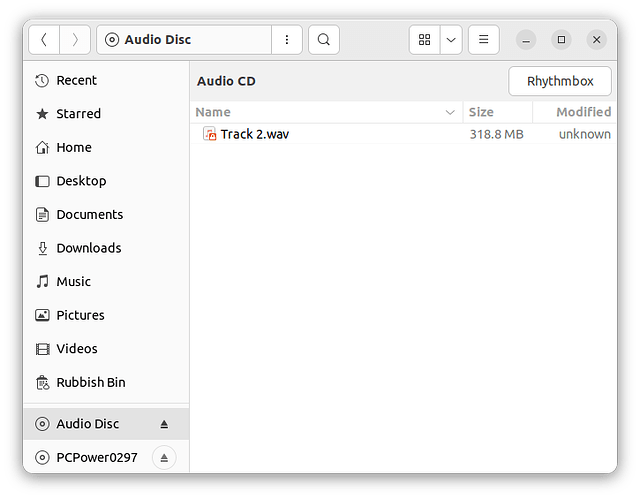Open Starred in the sidebar

click(x=106, y=114)
